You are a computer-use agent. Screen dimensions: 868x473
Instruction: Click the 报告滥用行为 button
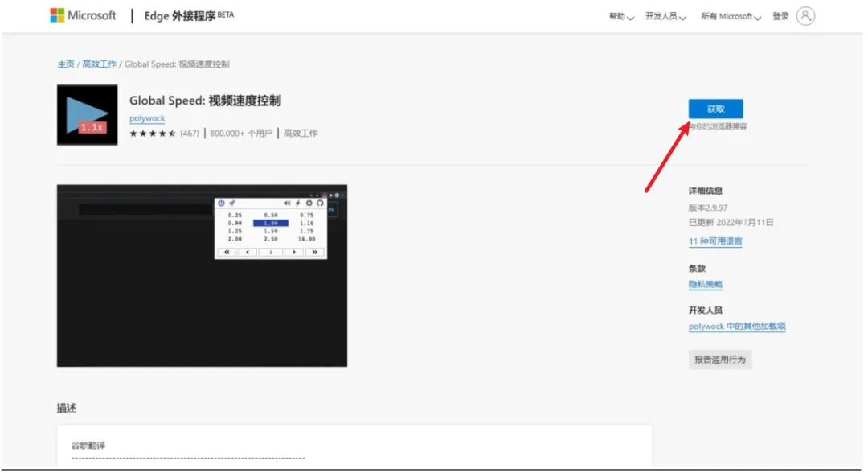click(720, 360)
